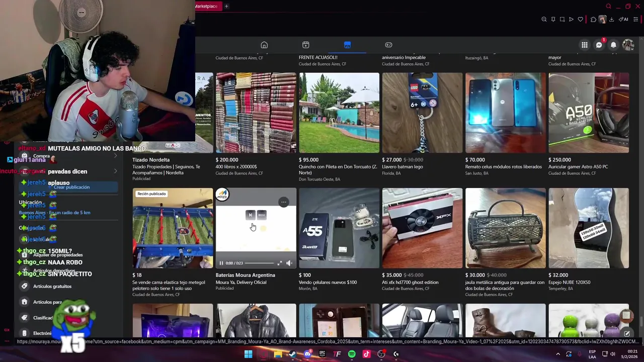Open the Facebook Reels/Video icon
644x362 pixels.
pyautogui.click(x=305, y=45)
